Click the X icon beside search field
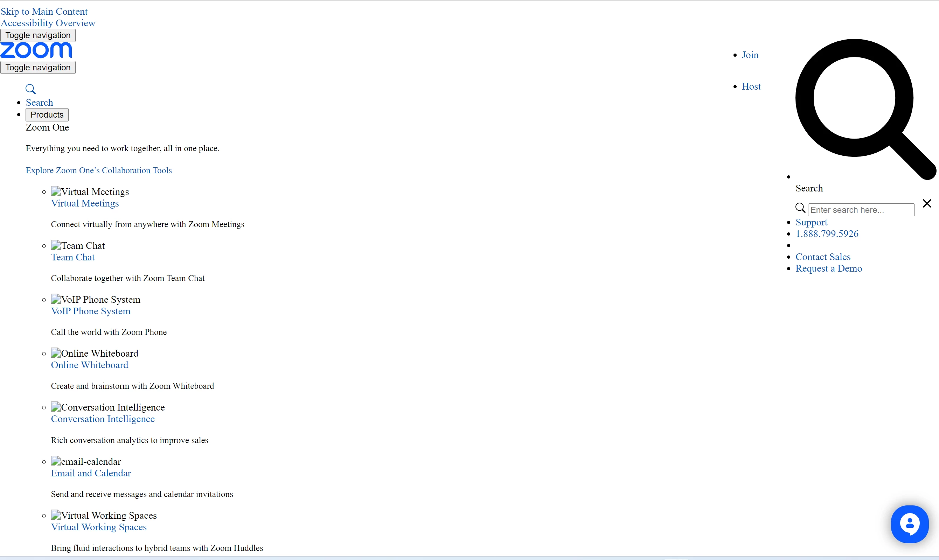This screenshot has width=939, height=560. 927,204
